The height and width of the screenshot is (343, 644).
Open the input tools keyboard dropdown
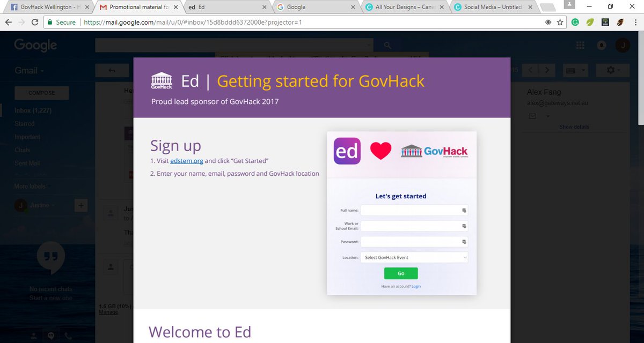(x=576, y=70)
